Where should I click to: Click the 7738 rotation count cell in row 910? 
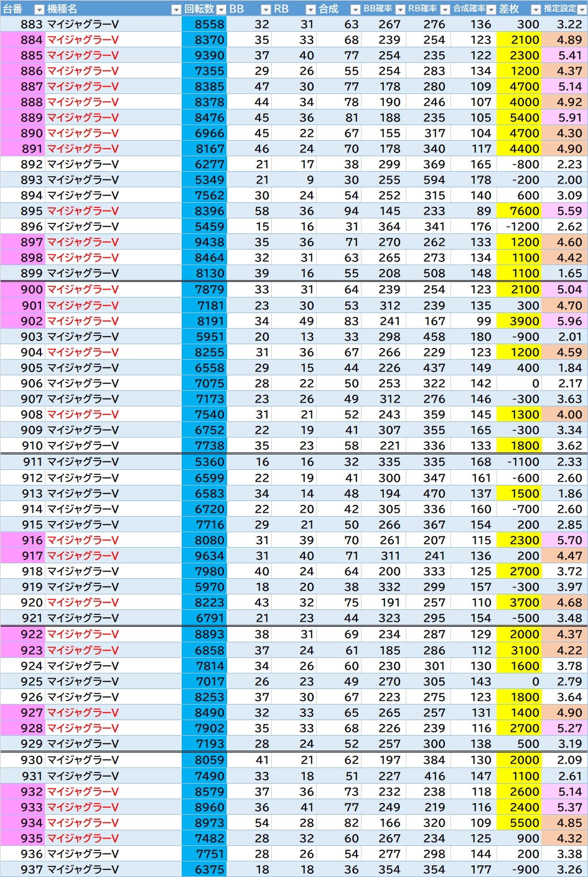204,446
